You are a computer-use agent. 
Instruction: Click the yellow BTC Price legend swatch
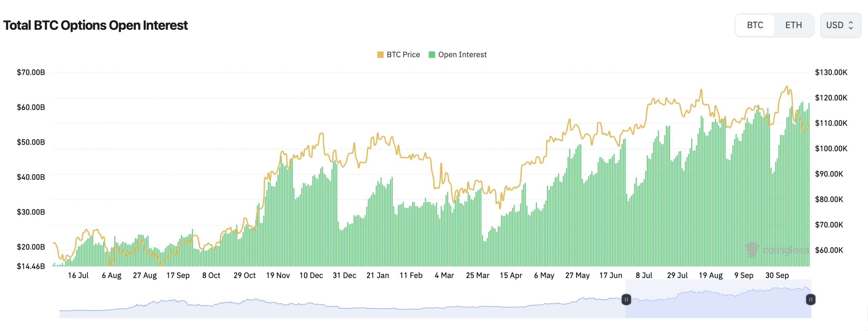(x=380, y=55)
